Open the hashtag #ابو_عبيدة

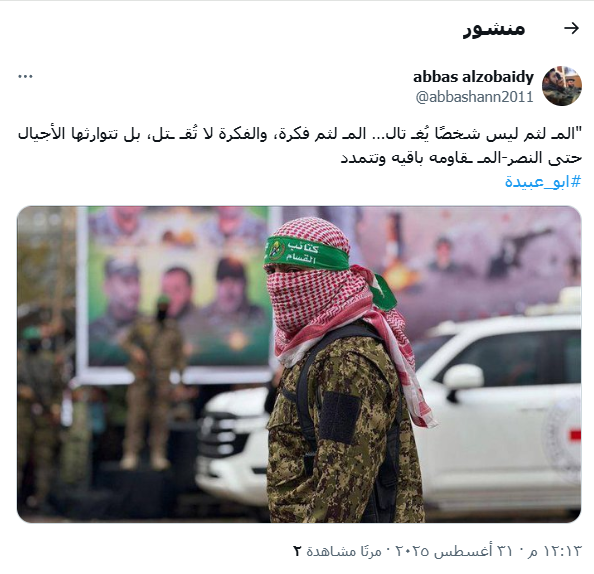click(x=542, y=182)
